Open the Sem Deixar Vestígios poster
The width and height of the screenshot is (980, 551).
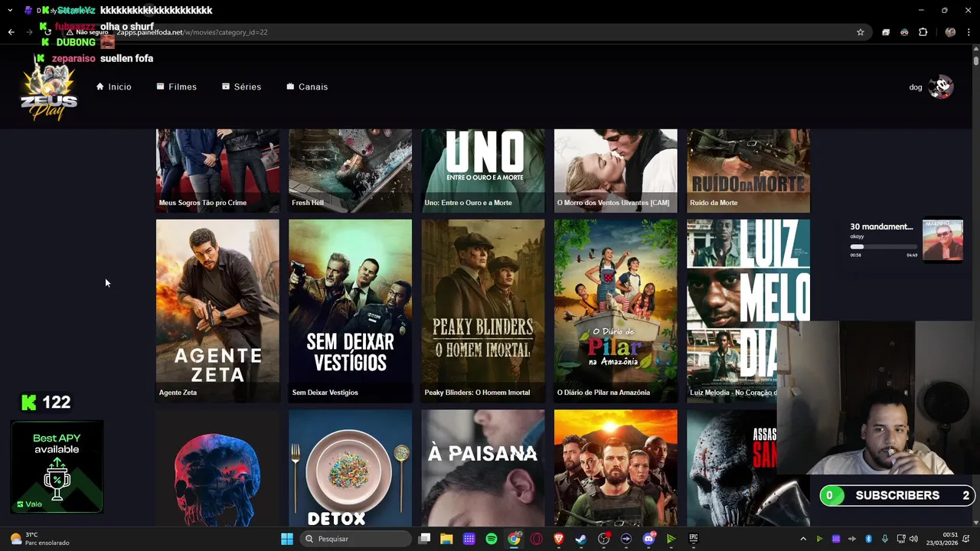(x=350, y=310)
